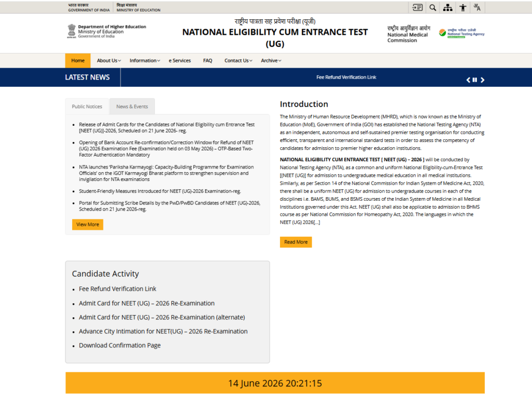Click the 14 June 2026 date-time banner
532x401 pixels.
click(x=275, y=383)
